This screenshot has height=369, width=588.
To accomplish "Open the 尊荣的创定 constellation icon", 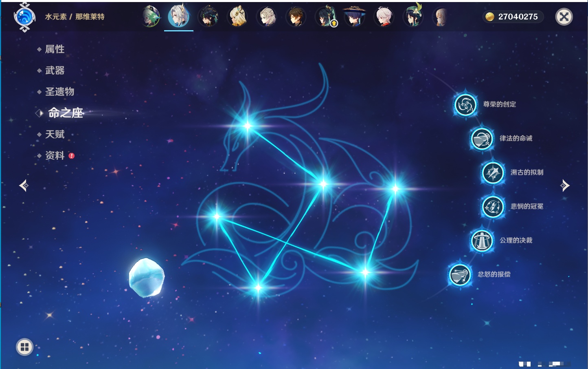I will pyautogui.click(x=465, y=105).
